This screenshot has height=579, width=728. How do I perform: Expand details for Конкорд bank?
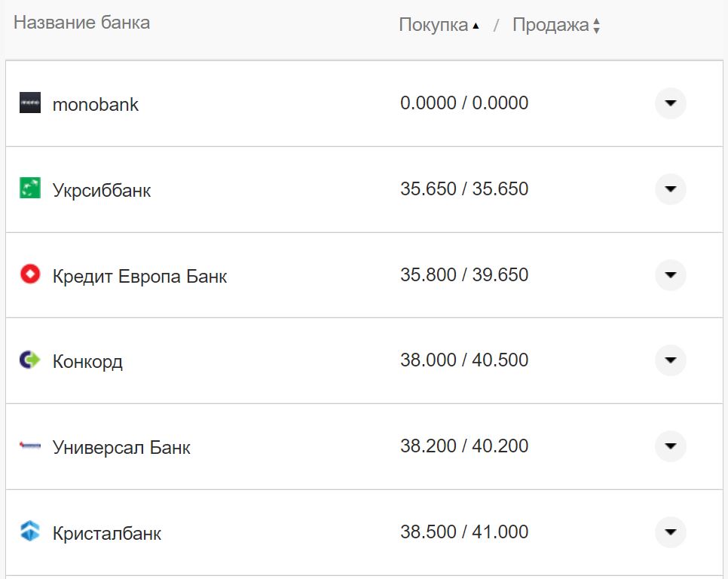669,360
